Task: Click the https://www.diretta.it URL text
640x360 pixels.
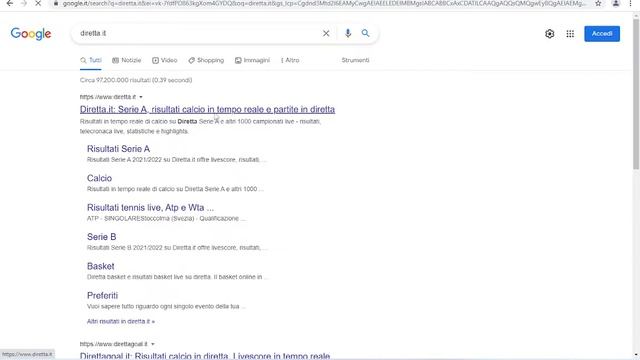Action: pos(108,97)
